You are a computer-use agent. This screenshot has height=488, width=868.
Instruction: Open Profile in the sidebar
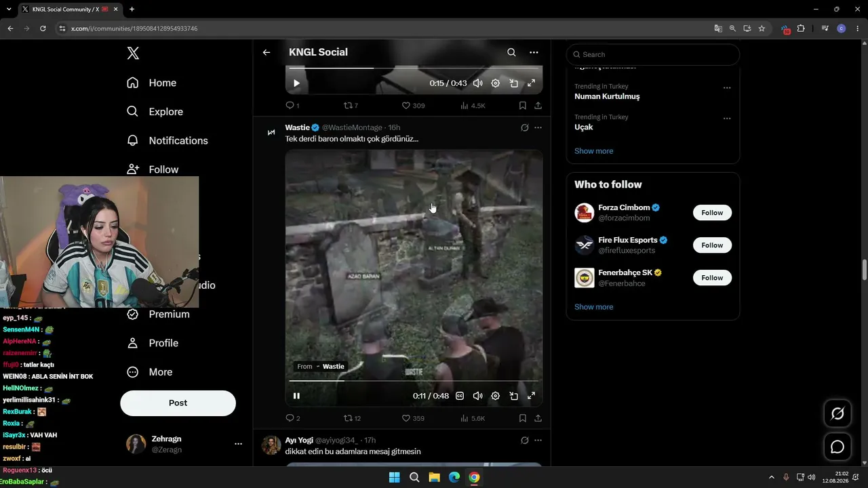(x=153, y=343)
